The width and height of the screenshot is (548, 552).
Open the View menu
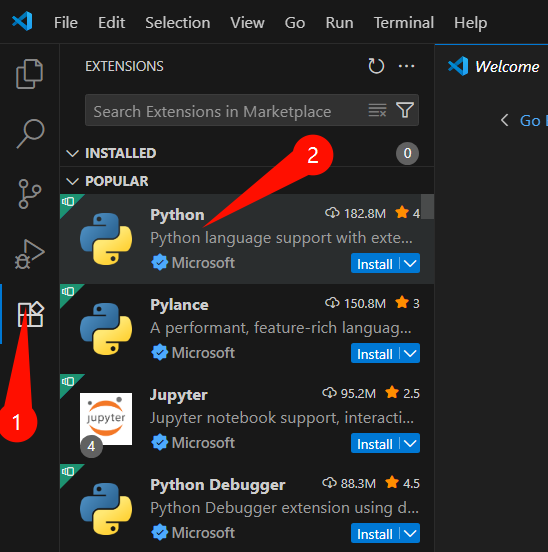247,23
